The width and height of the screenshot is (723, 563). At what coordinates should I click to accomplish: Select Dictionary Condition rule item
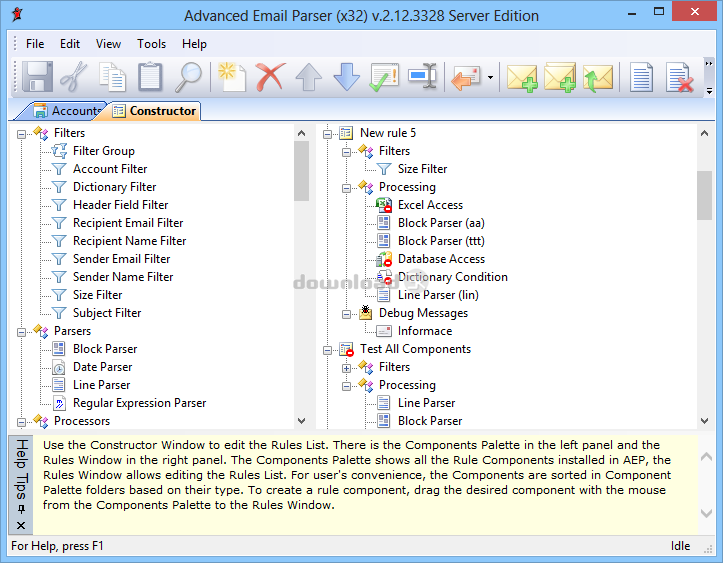tap(452, 277)
